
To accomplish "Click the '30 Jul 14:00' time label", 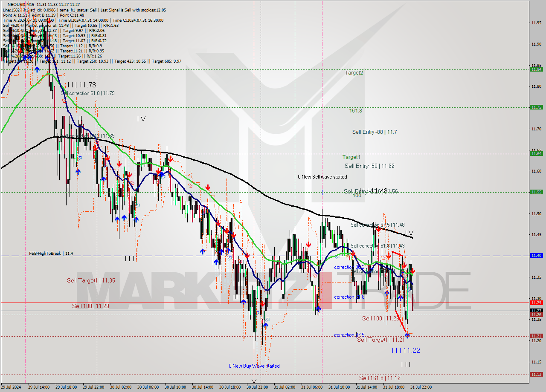I will [x=203, y=387].
